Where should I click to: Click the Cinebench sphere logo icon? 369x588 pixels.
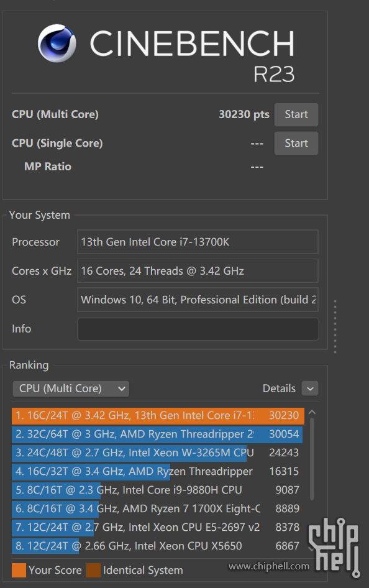click(57, 44)
